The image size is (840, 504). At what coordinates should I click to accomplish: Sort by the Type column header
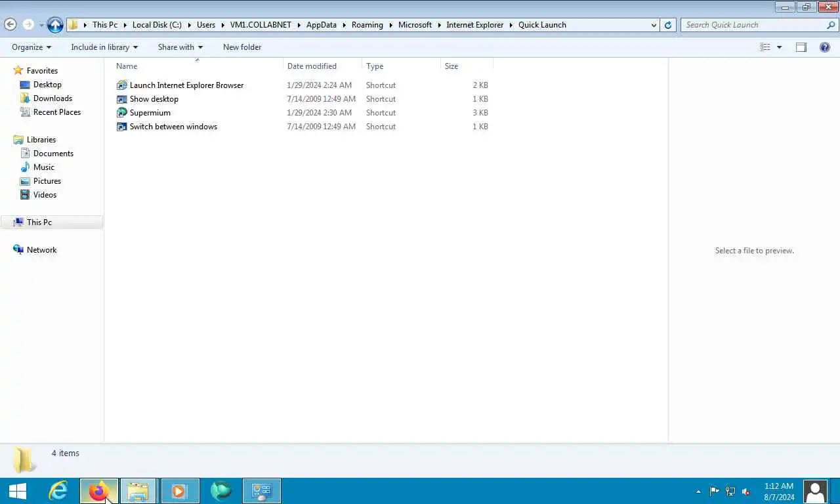[x=401, y=66]
